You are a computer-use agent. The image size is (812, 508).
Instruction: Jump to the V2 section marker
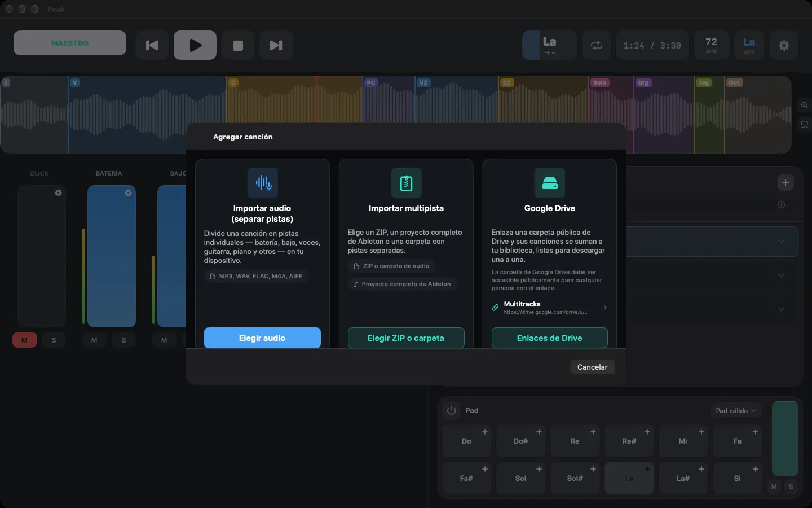(x=423, y=82)
